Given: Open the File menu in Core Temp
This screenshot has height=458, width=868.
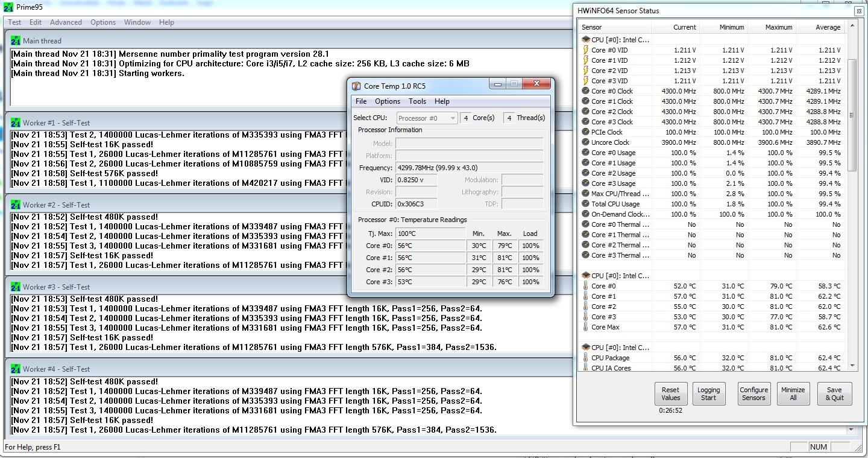Looking at the screenshot, I should click(x=361, y=101).
